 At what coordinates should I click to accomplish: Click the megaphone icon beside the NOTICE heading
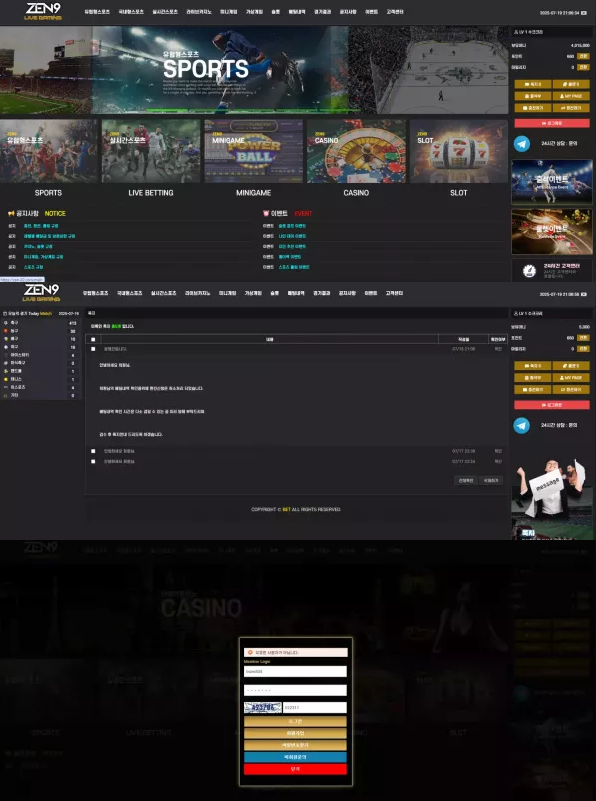11,214
